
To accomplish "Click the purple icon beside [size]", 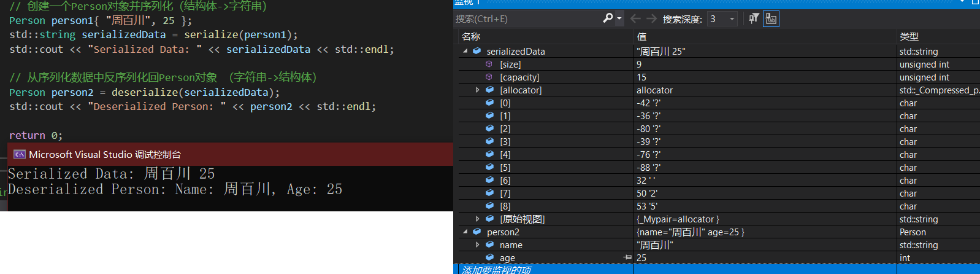I will [x=489, y=65].
